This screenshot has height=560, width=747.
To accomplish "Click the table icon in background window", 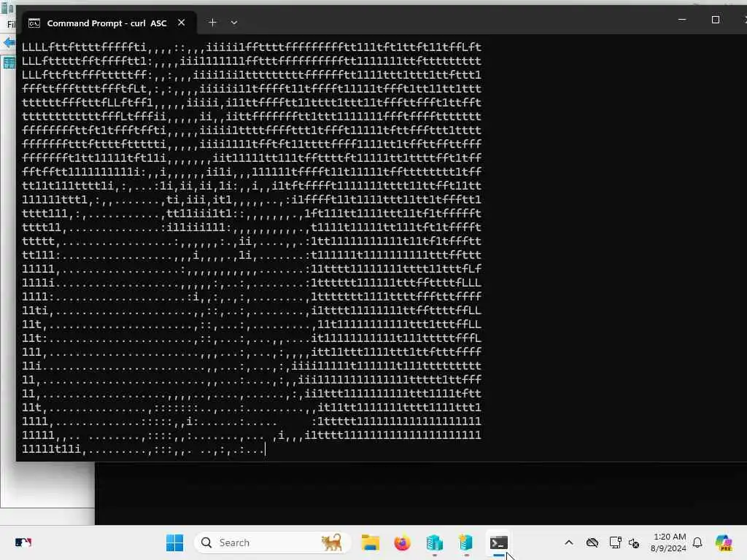I will pos(9,63).
